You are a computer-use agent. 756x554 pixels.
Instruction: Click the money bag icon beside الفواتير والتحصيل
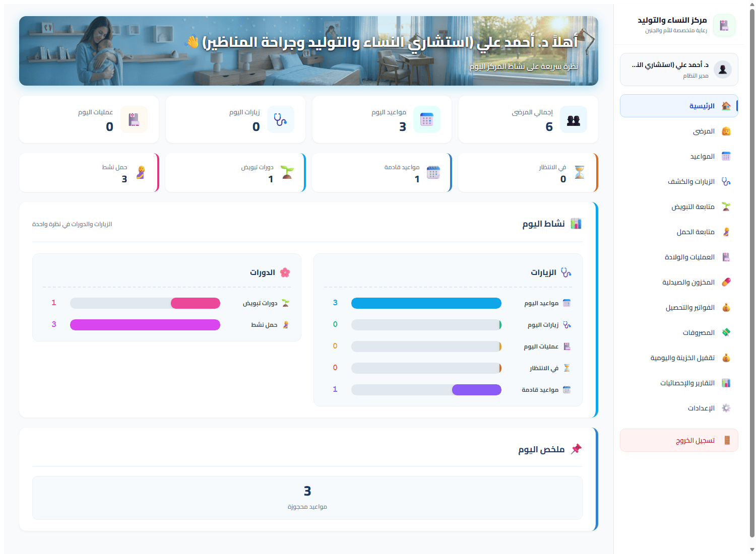pos(726,307)
